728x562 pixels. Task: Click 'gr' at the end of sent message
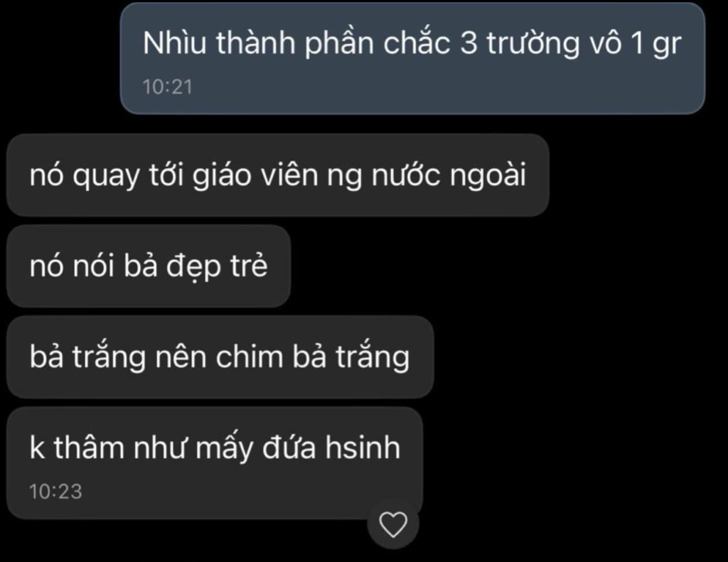(x=667, y=46)
